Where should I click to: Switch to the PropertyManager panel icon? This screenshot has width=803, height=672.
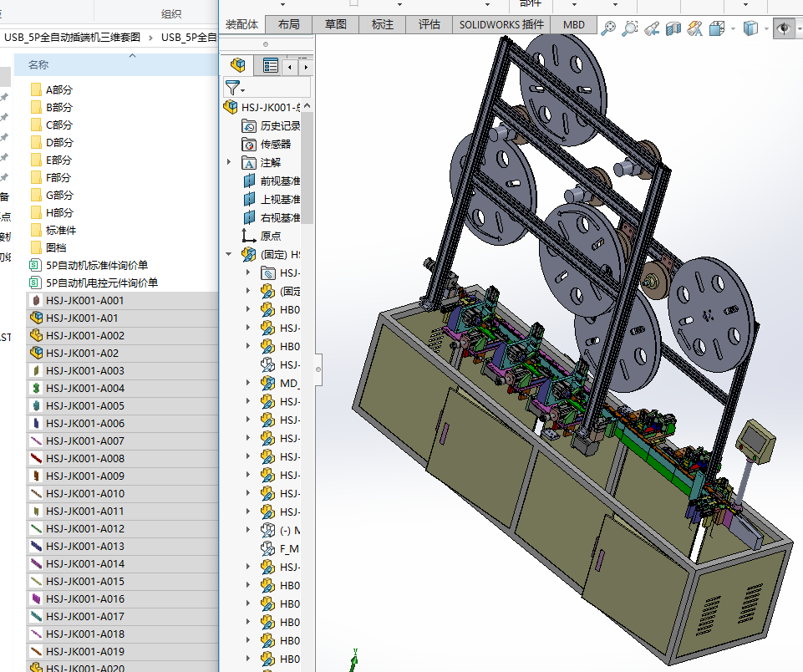point(270,65)
